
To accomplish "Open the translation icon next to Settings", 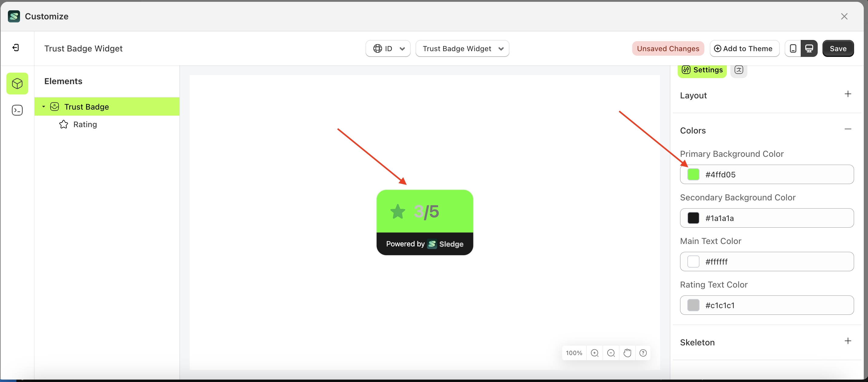I will click(739, 70).
